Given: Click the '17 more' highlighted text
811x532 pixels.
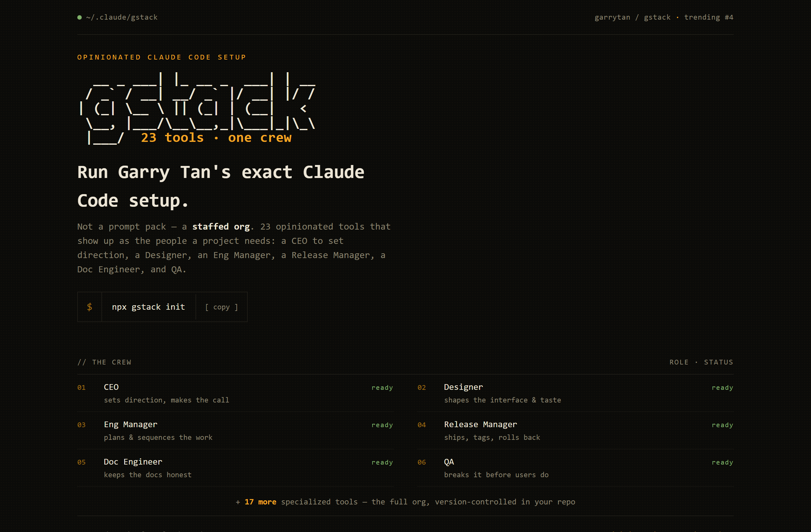Looking at the screenshot, I should point(260,502).
